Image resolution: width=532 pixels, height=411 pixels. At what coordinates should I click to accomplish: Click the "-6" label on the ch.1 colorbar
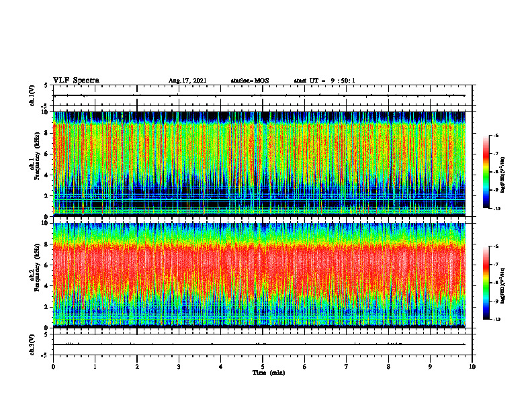[x=496, y=136]
